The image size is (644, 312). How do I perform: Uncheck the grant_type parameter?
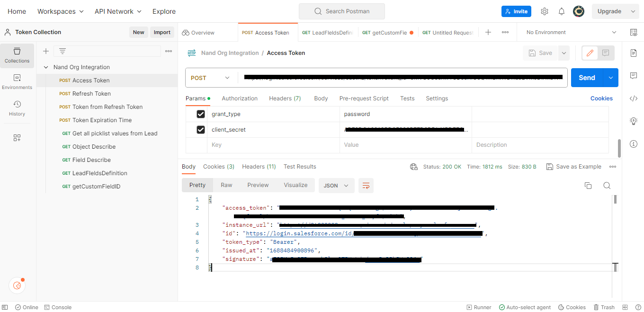[x=201, y=114]
